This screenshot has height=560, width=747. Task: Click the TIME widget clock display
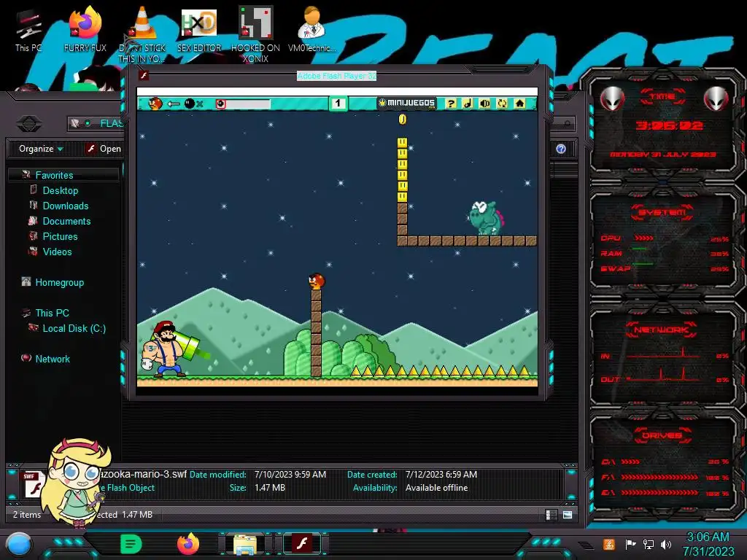[669, 125]
